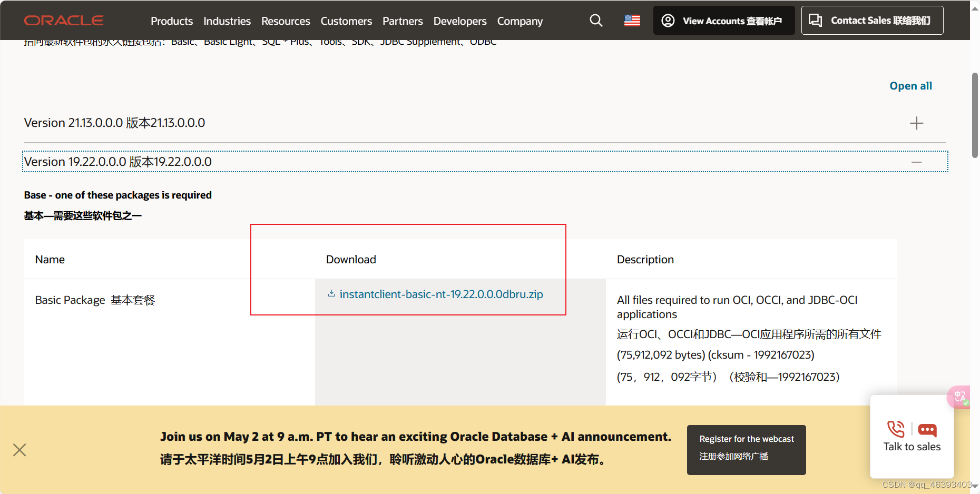The height and width of the screenshot is (494, 980).
Task: Click the page vertical scrollbar thumb
Action: (x=975, y=115)
